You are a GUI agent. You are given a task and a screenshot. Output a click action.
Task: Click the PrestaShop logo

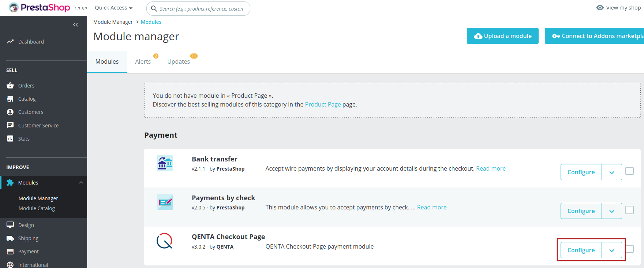click(39, 7)
